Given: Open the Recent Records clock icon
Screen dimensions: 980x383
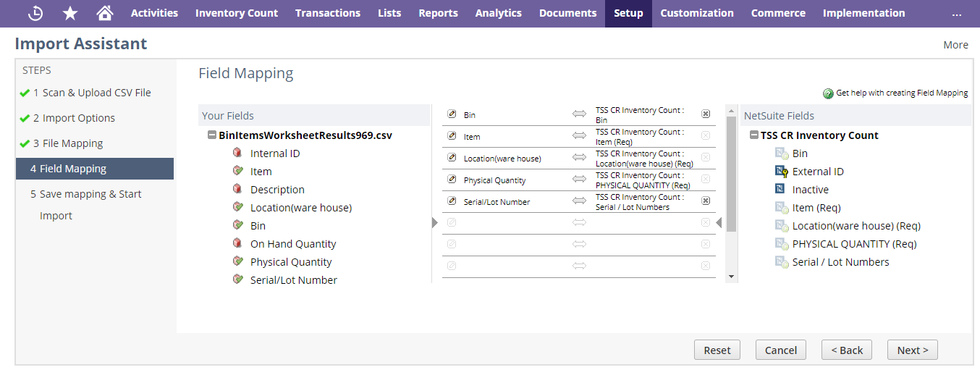Looking at the screenshot, I should [x=35, y=13].
